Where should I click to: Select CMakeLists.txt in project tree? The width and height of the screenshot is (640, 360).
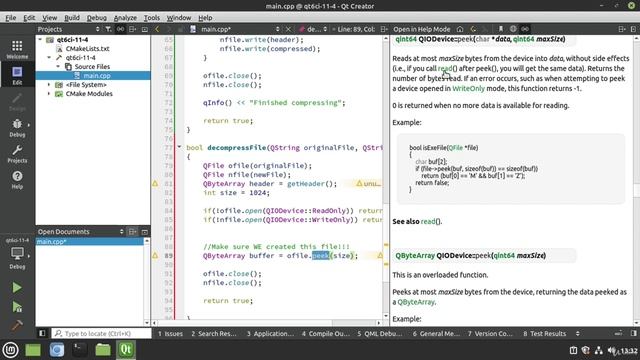click(87, 49)
